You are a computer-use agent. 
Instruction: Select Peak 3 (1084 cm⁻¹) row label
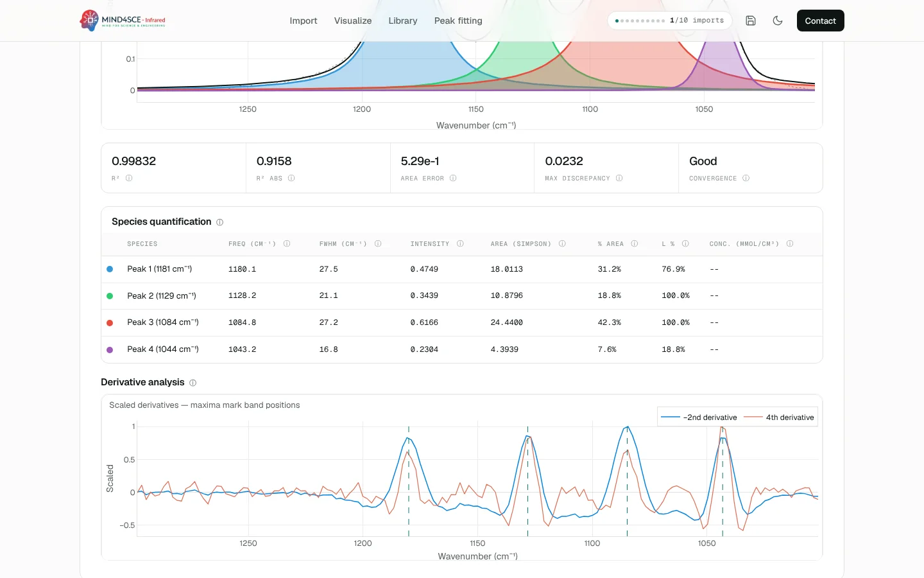[x=163, y=322]
